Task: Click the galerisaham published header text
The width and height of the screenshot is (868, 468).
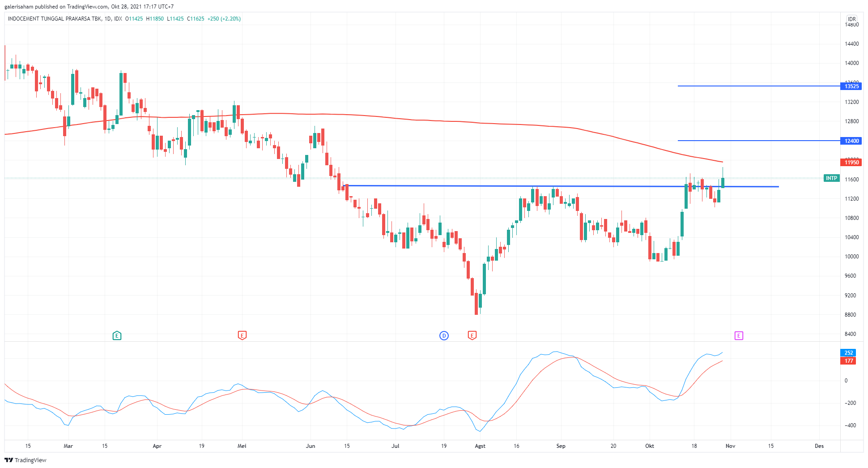Action: pyautogui.click(x=89, y=7)
